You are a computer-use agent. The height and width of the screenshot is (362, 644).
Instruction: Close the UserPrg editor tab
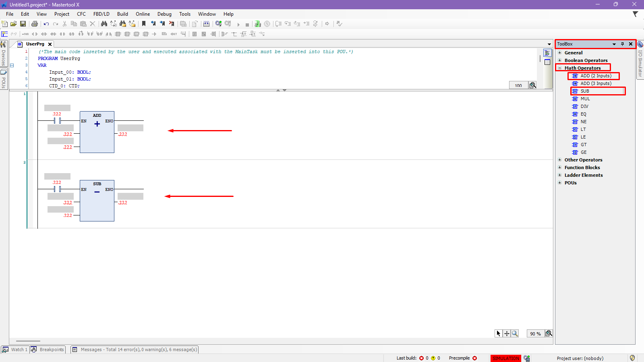(50, 44)
